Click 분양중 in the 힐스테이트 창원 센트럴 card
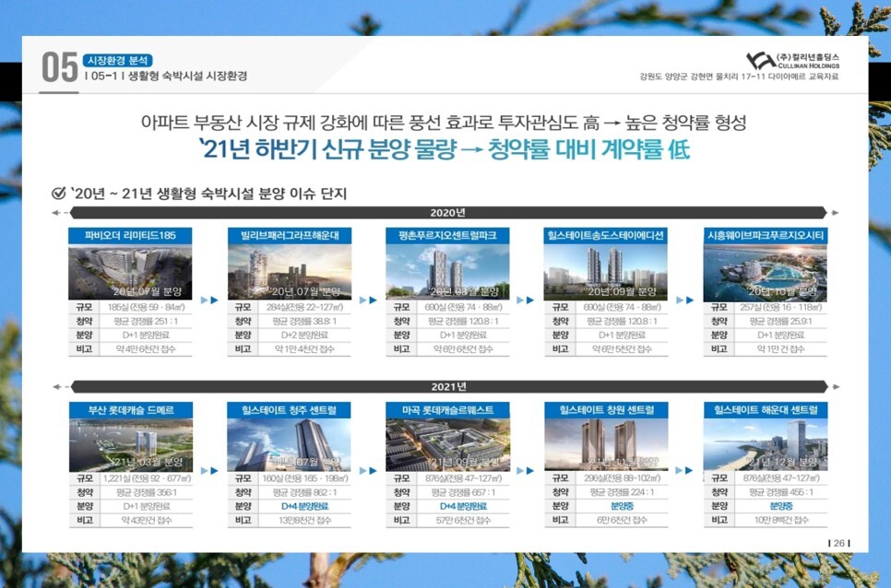This screenshot has width=891, height=588. 623,506
